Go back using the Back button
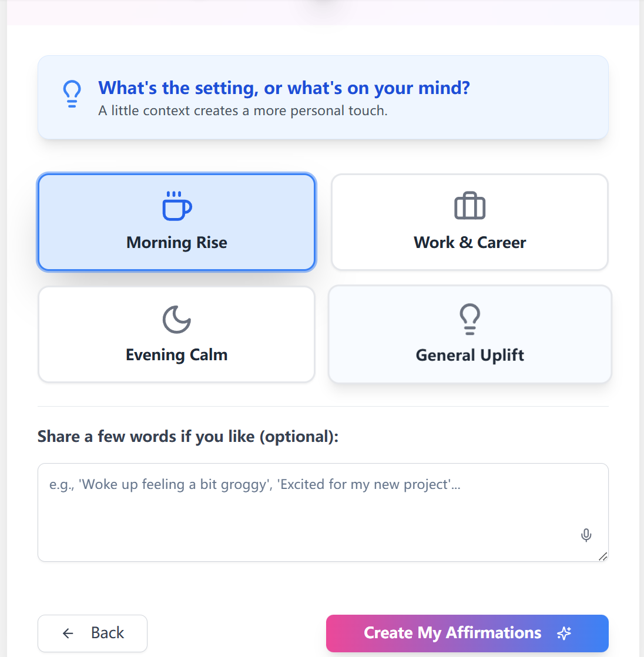Viewport: 644px width, 657px height. [93, 633]
